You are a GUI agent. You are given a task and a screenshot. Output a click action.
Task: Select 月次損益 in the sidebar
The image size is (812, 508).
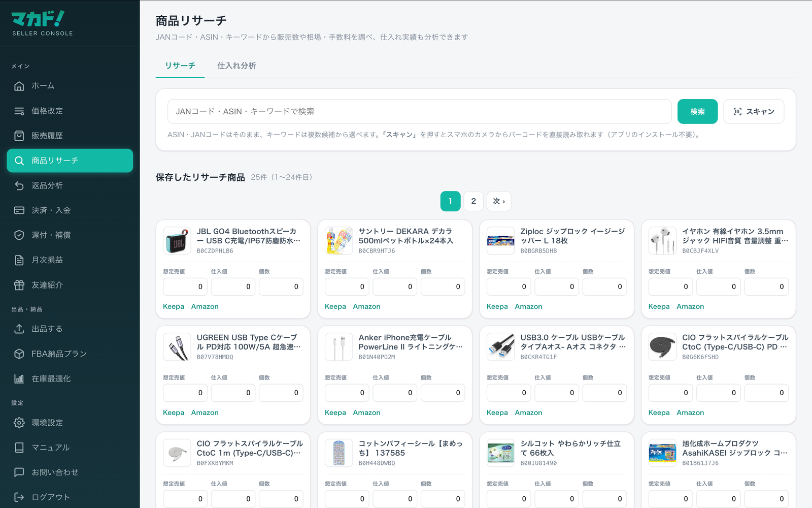point(70,260)
